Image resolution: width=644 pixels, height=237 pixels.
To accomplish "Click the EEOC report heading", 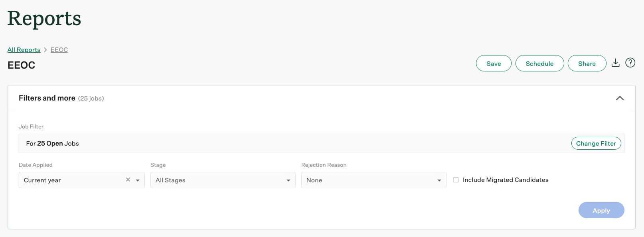I will tap(22, 65).
